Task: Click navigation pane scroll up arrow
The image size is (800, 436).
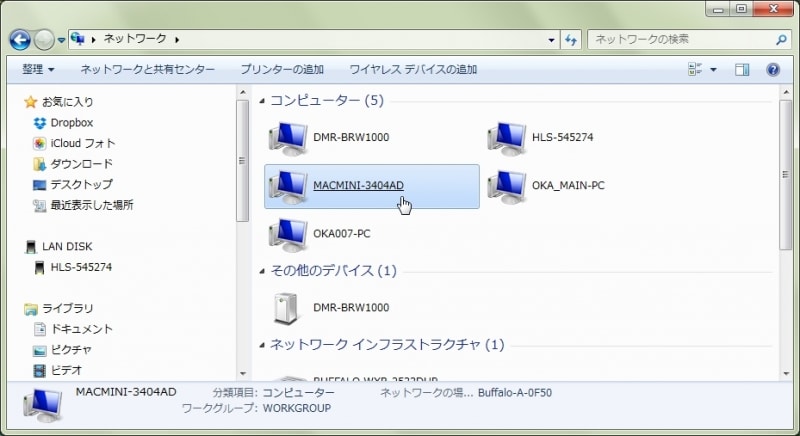Action: [x=242, y=93]
